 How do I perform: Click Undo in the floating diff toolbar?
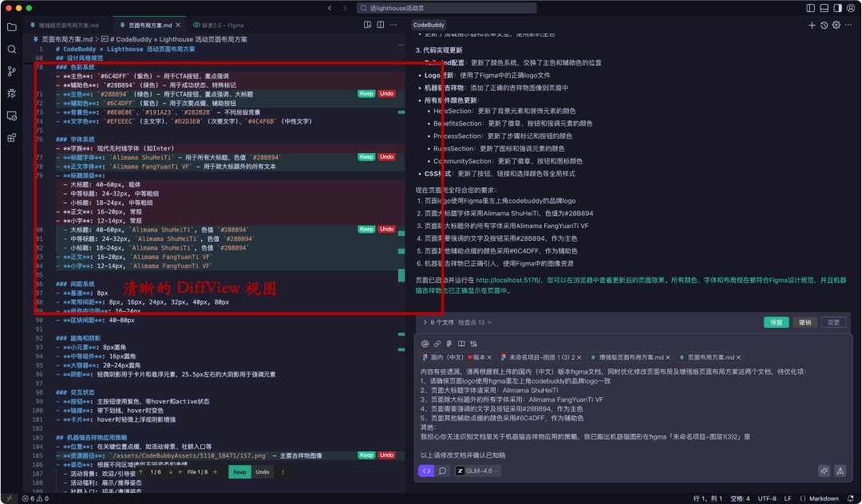point(263,471)
